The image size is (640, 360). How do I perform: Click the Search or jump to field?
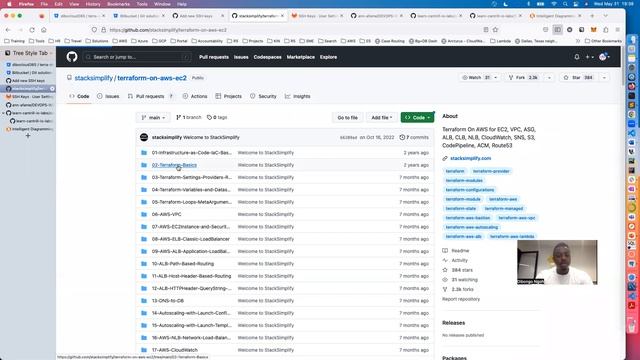click(x=137, y=57)
